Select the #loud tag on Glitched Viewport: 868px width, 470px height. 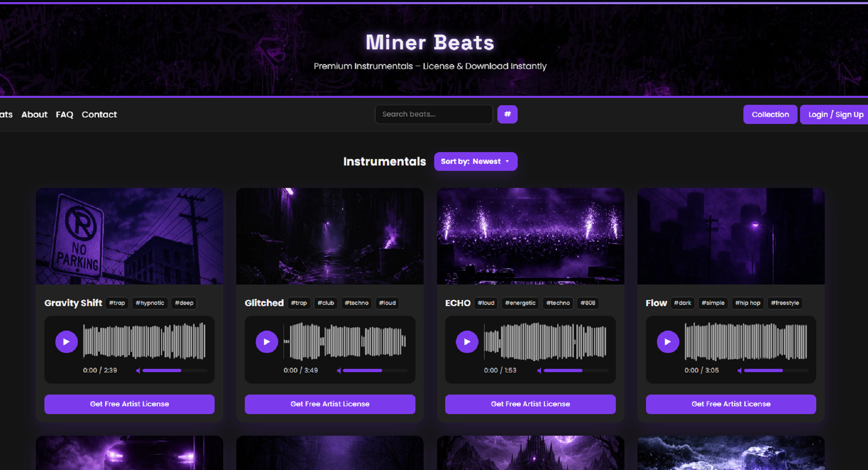coord(387,303)
